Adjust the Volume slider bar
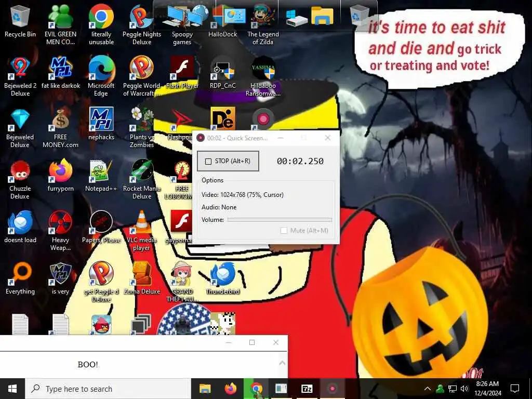The width and height of the screenshot is (532, 399). [x=280, y=220]
